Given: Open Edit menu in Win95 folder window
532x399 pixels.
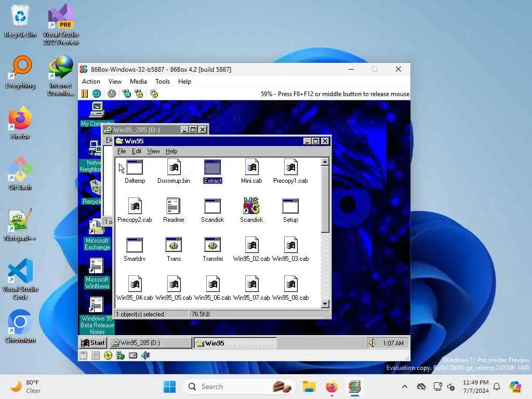Looking at the screenshot, I should click(x=137, y=151).
